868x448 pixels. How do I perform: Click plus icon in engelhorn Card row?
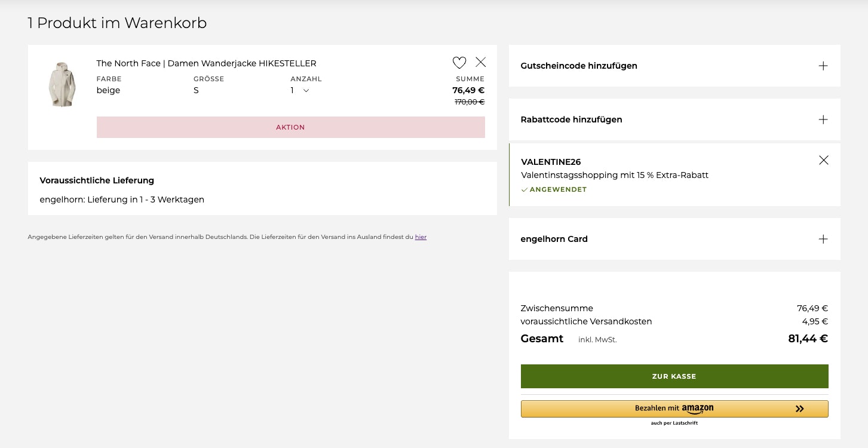[823, 239]
